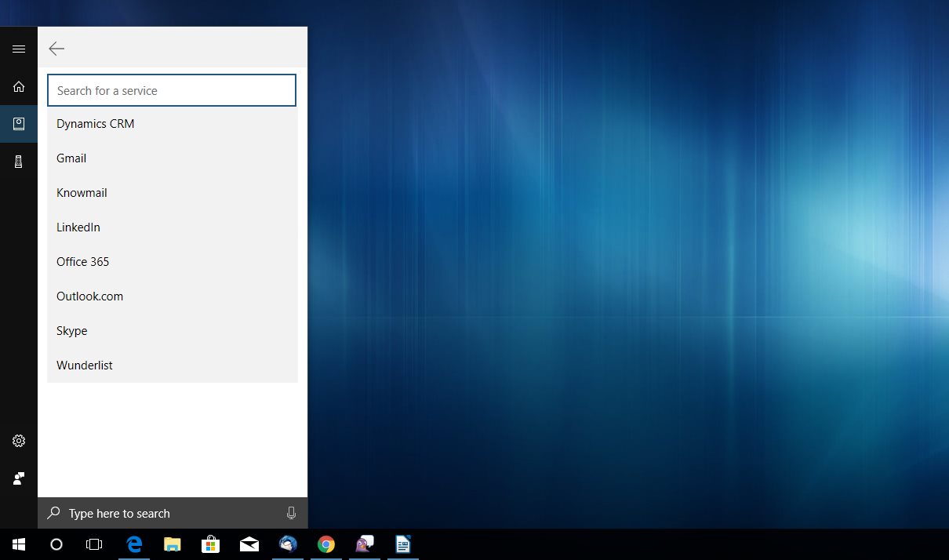This screenshot has height=560, width=949.
Task: Select the Gmail service
Action: tap(71, 158)
